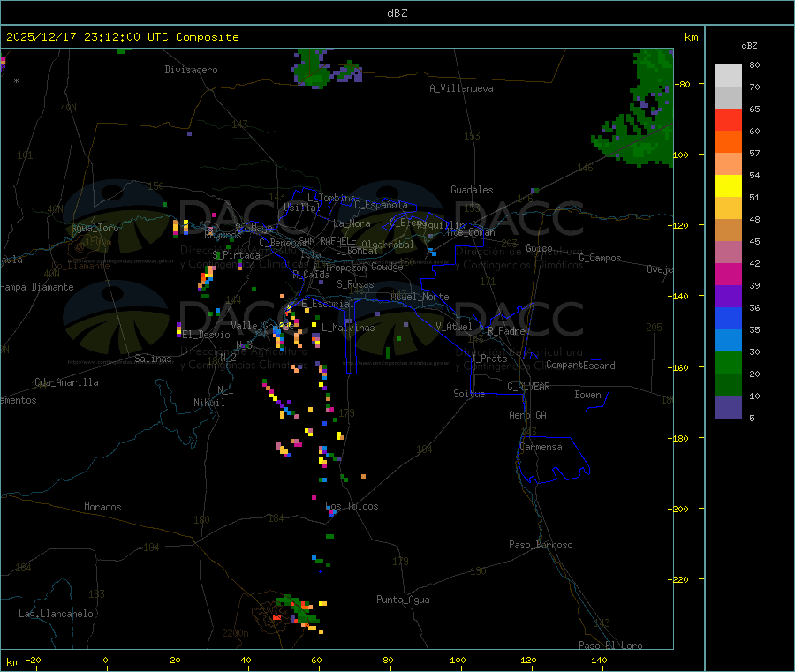Select the bright yellow 51-54 dBZ legend swatch

click(728, 186)
